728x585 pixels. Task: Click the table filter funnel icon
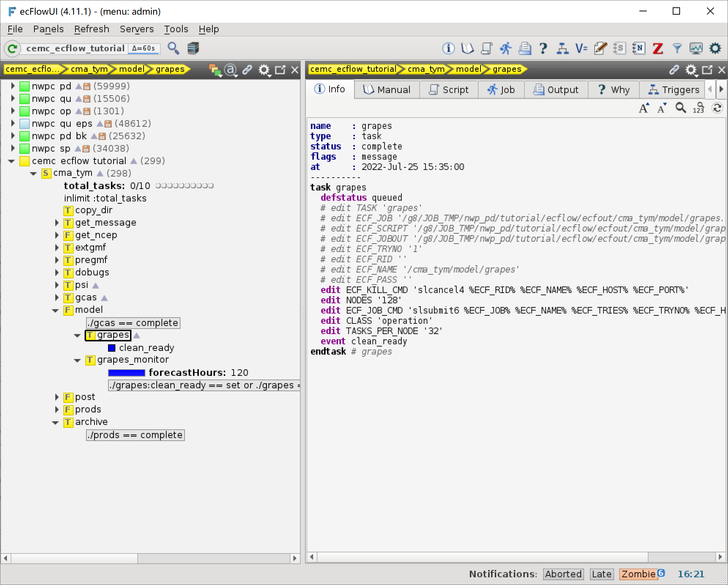pos(677,48)
